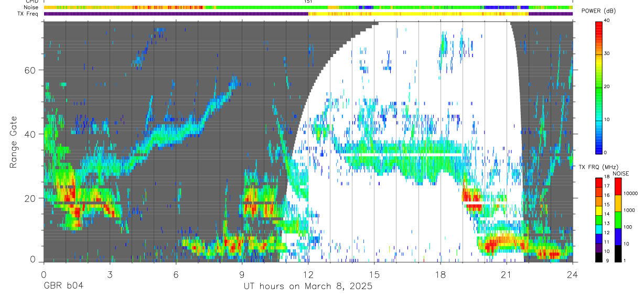
Task: Click the 100 tick on the NOISE scale
Action: point(629,227)
